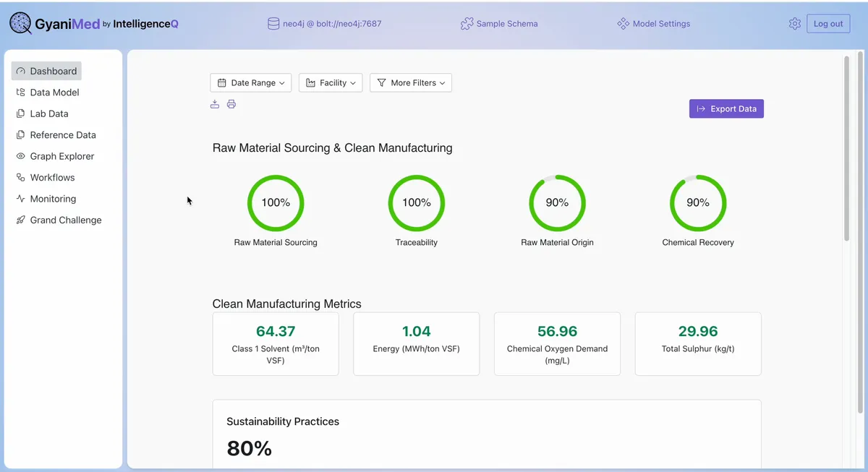This screenshot has height=472, width=868.
Task: Click the Dashboard gauge icon
Action: point(20,71)
